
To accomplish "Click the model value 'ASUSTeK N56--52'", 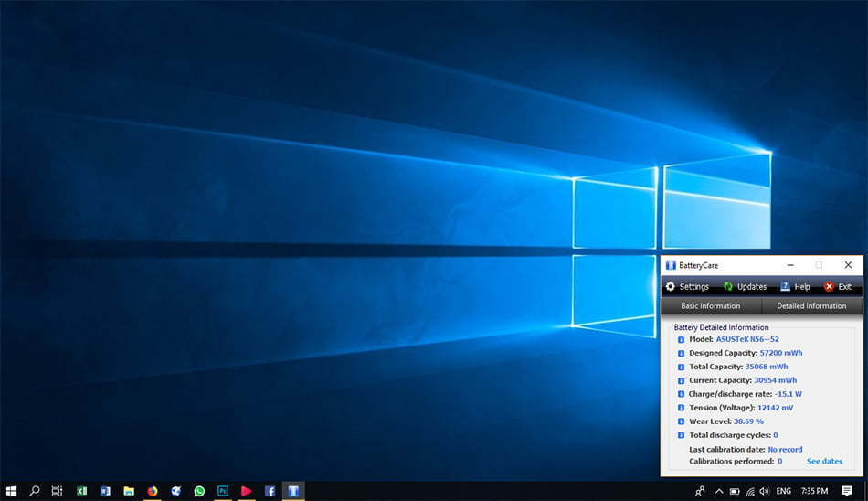I will point(747,339).
